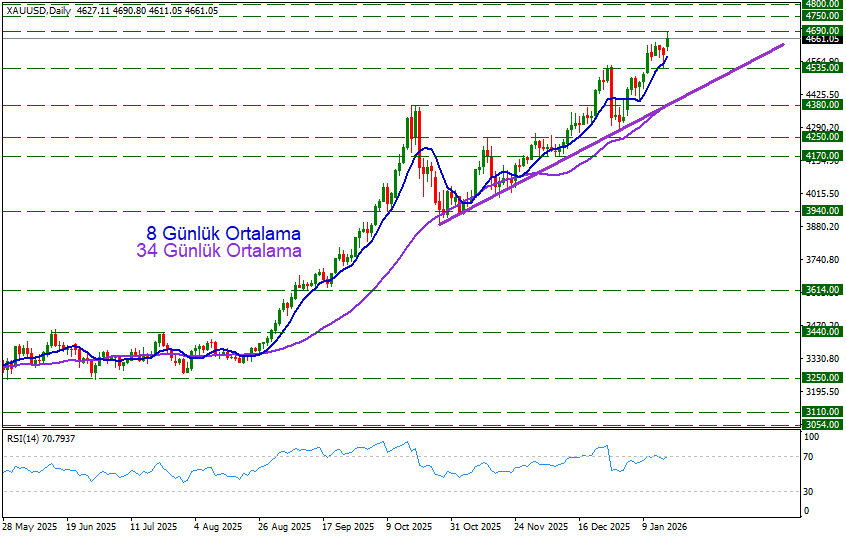Viewport: 846px width, 538px height.
Task: Click the 4800.00 price level label
Action: click(x=821, y=4)
